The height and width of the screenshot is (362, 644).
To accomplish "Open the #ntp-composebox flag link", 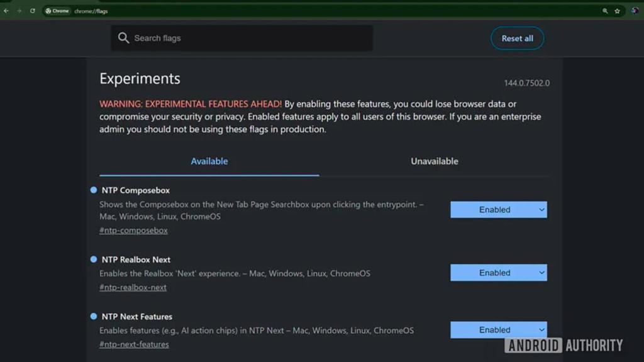I will tap(133, 230).
